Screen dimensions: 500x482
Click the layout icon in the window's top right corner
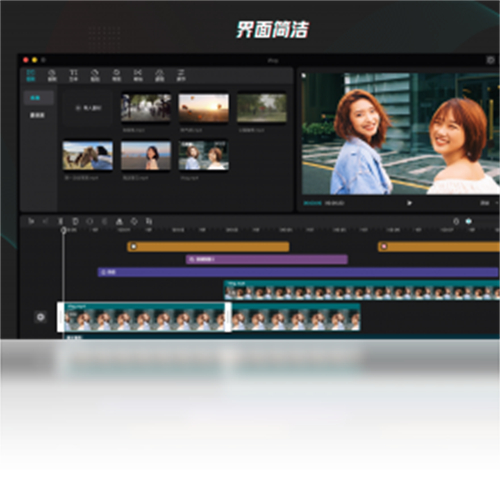coord(490,60)
